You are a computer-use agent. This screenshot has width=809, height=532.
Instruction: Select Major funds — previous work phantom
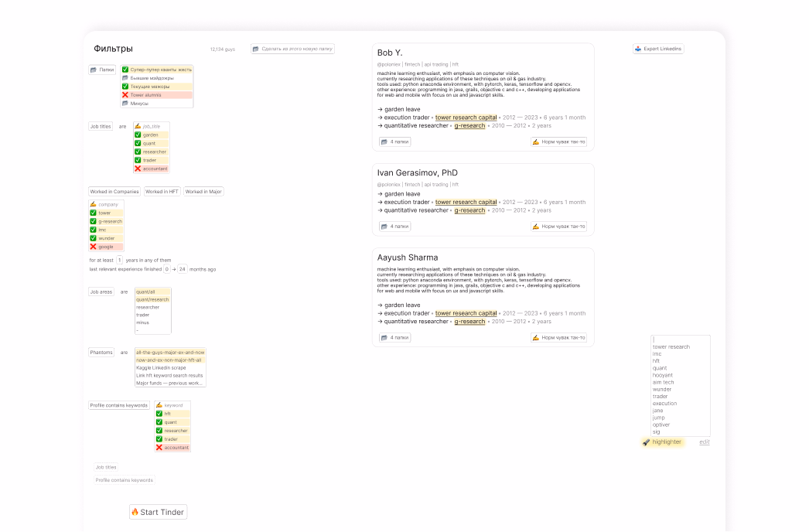point(170,384)
